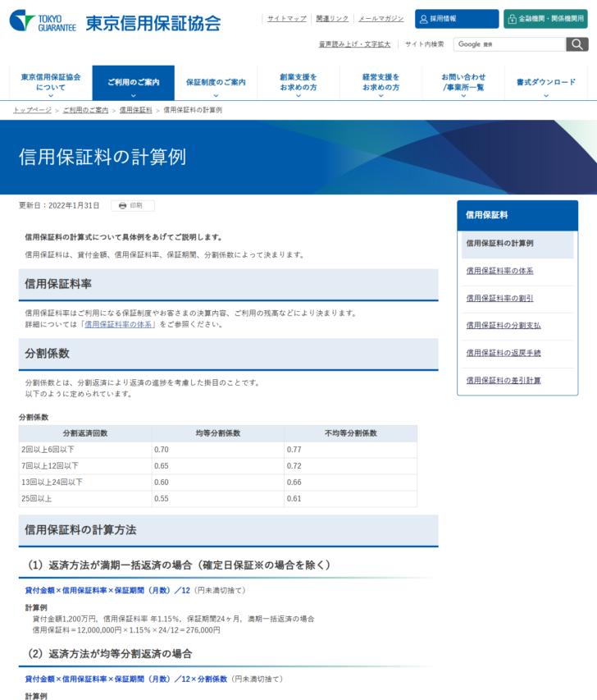Click table header 不均等分割係数
597x700 pixels.
pyautogui.click(x=351, y=433)
